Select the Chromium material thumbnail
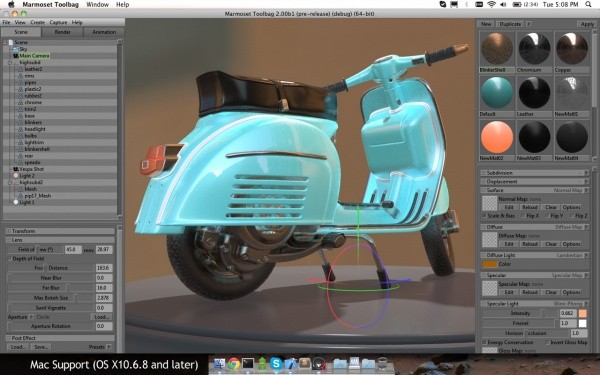 534,49
